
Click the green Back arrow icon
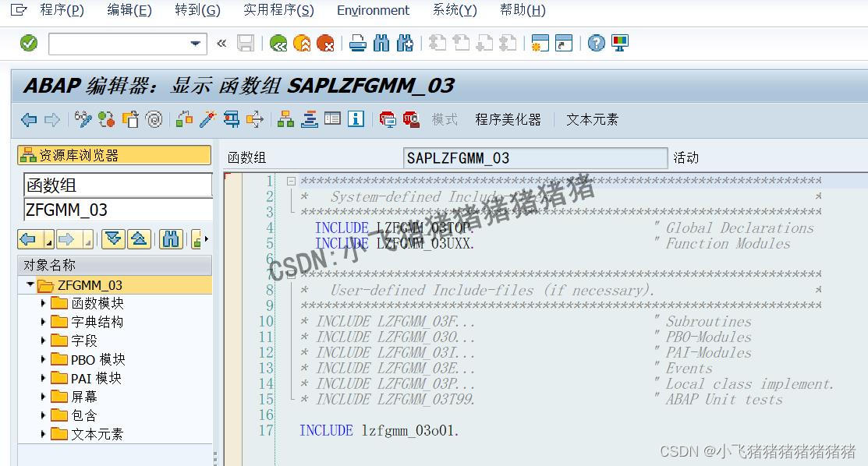(278, 43)
